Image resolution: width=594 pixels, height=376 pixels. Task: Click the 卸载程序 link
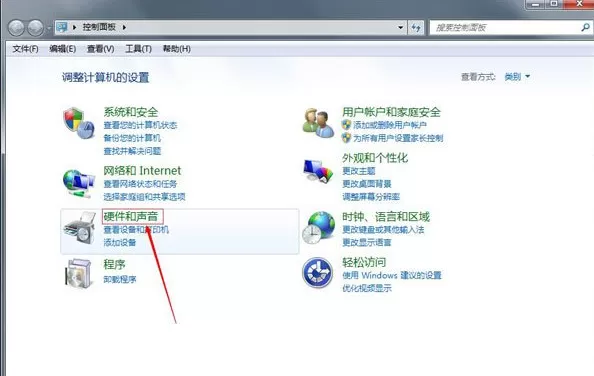click(120, 279)
